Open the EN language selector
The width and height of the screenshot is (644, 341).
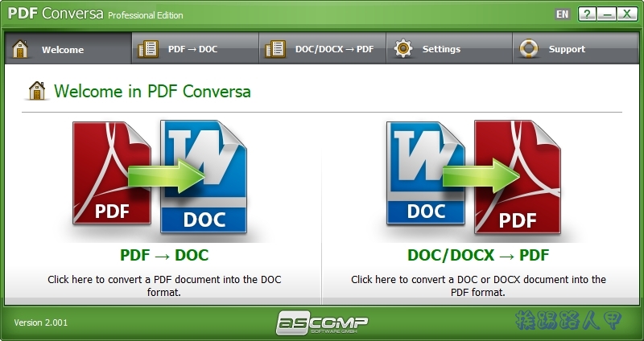point(563,14)
